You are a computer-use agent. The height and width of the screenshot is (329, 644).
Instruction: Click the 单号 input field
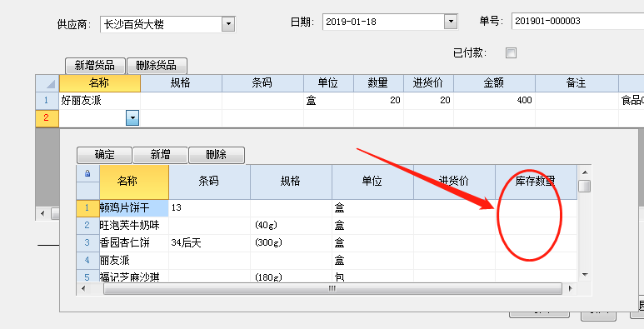pyautogui.click(x=577, y=22)
